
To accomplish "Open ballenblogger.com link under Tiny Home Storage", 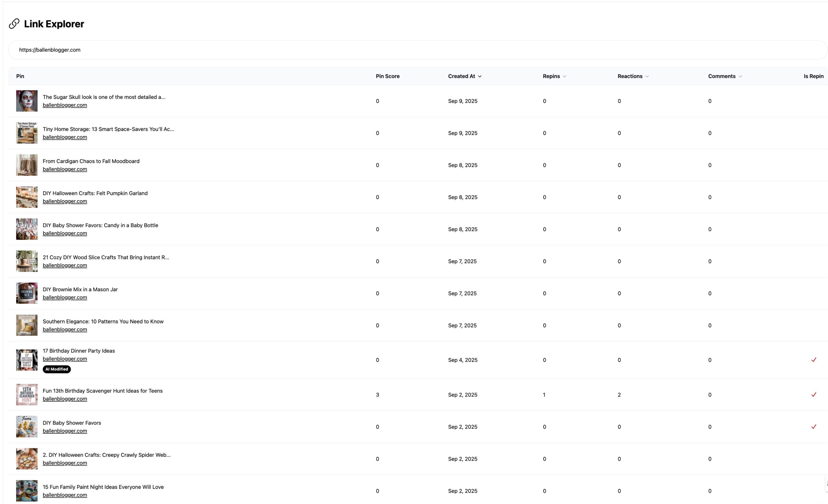I will pos(65,137).
